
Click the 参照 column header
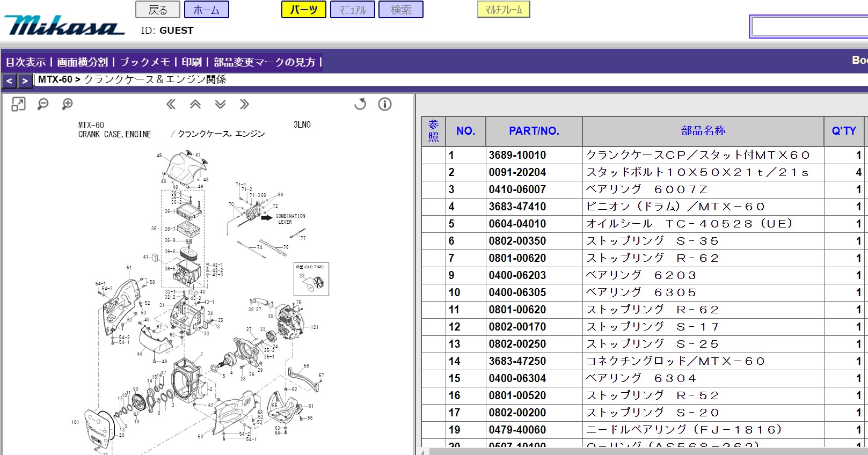click(434, 131)
